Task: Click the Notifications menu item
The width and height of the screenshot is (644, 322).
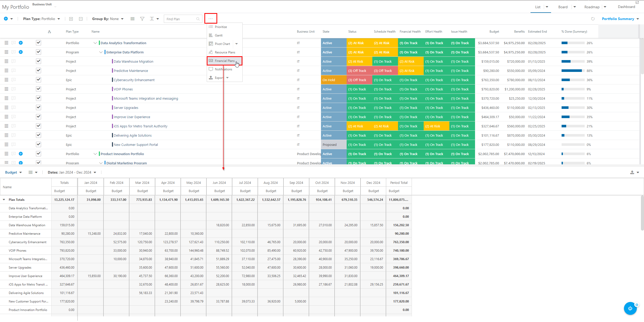Action: 224,69
